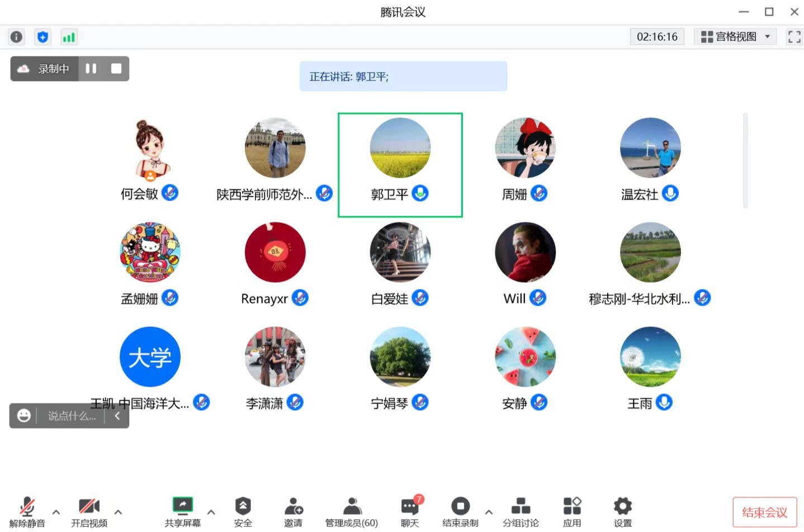Image resolution: width=804 pixels, height=532 pixels.
Task: Open the meeting info icon
Action: 16,37
